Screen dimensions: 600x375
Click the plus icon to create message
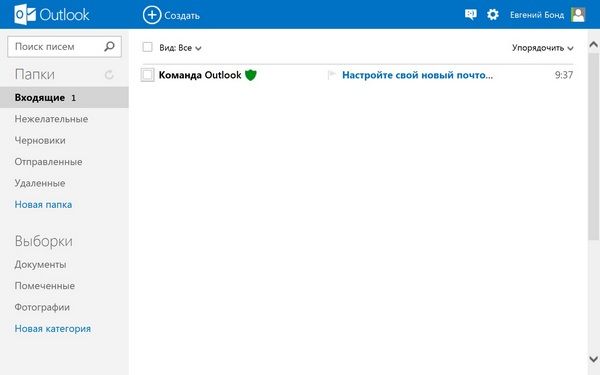(152, 15)
